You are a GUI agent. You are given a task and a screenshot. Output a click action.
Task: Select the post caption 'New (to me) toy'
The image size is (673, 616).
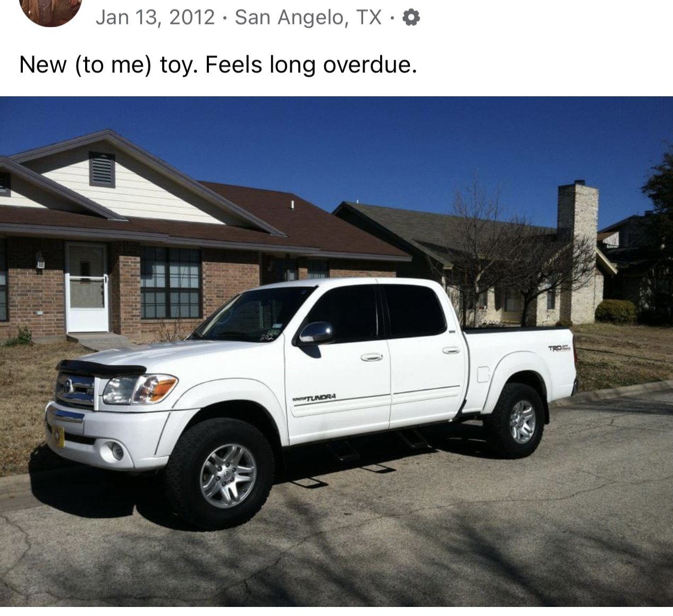tap(108, 65)
